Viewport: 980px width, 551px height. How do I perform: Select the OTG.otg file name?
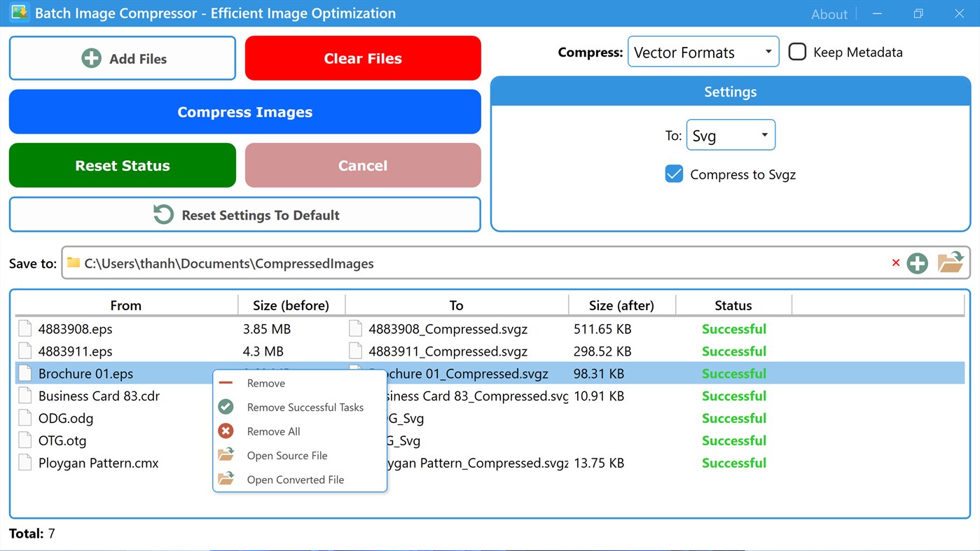click(62, 441)
